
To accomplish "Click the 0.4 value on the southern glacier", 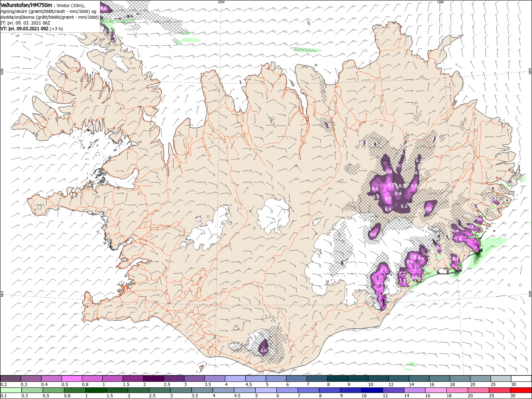I will [264, 350].
